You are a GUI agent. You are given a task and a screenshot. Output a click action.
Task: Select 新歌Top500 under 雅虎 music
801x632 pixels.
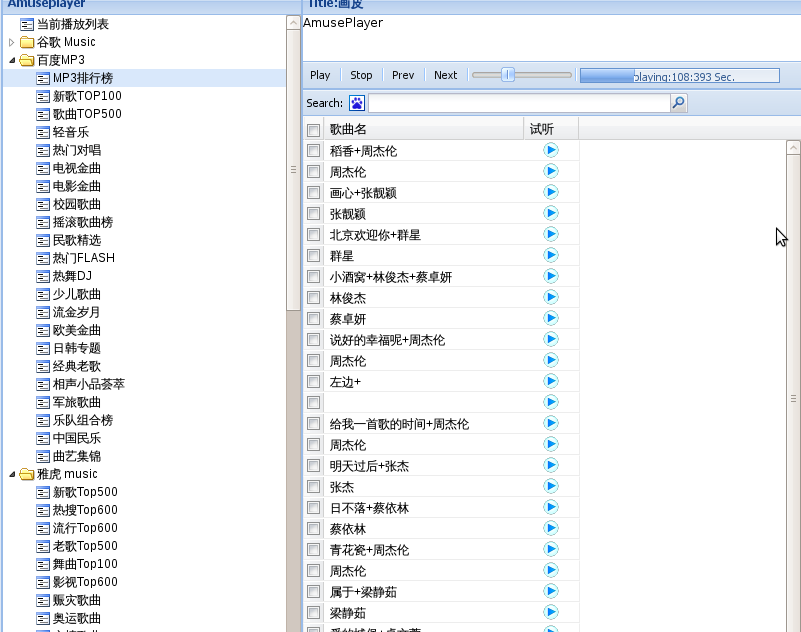coord(85,492)
